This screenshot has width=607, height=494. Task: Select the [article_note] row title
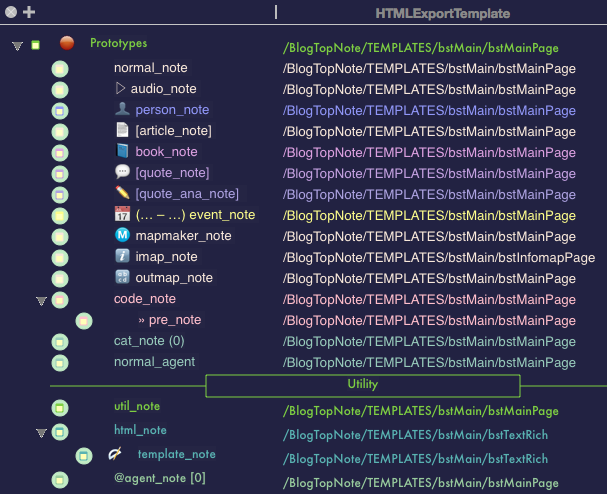pos(173,130)
